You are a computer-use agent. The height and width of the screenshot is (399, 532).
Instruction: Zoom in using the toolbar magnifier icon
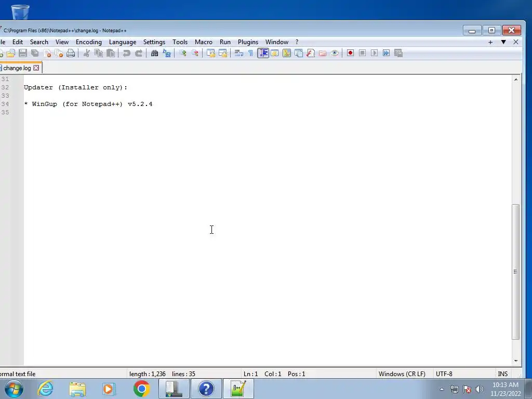[183, 54]
